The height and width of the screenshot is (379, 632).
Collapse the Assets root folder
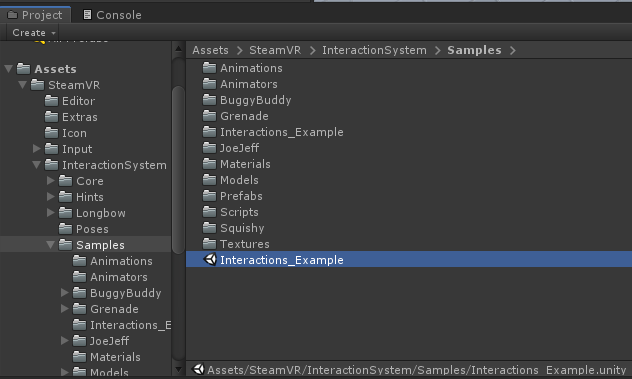[x=8, y=69]
